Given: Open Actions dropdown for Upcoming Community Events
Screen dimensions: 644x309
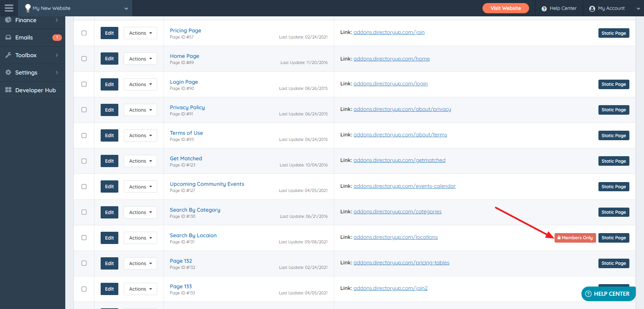Looking at the screenshot, I should coord(140,187).
